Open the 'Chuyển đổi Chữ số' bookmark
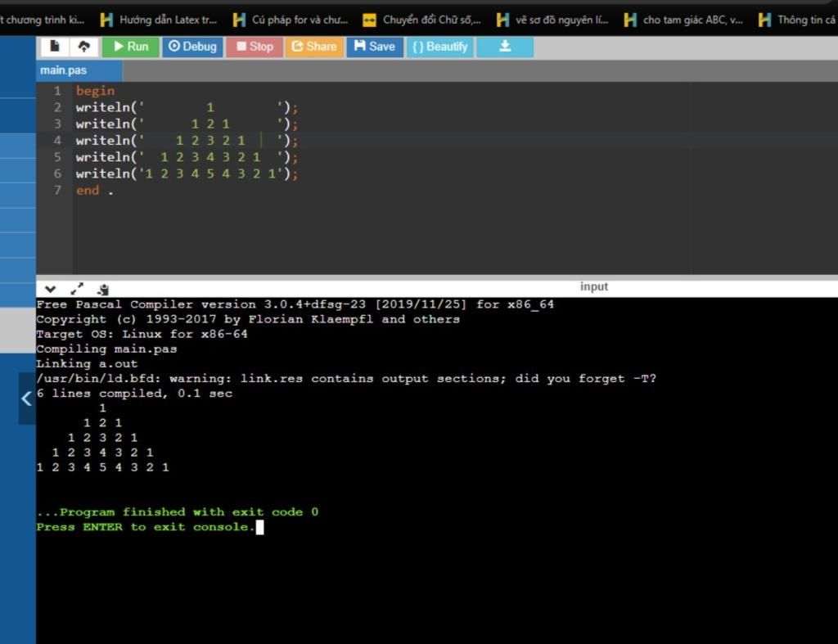This screenshot has width=838, height=644. 421,20
